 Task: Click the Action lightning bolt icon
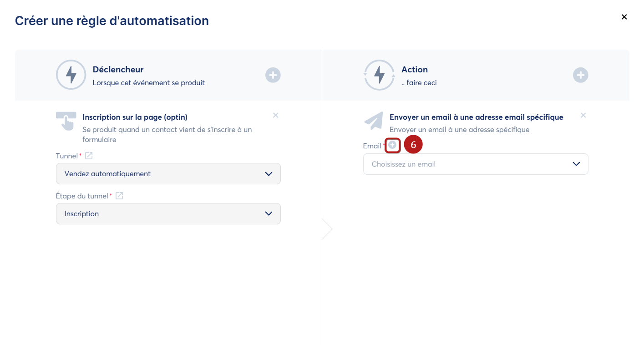click(379, 75)
